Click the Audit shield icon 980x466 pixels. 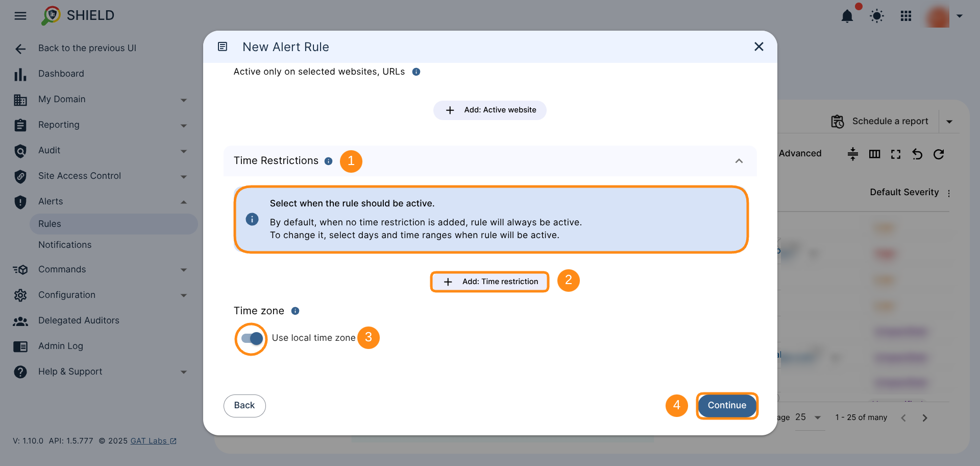(20, 151)
